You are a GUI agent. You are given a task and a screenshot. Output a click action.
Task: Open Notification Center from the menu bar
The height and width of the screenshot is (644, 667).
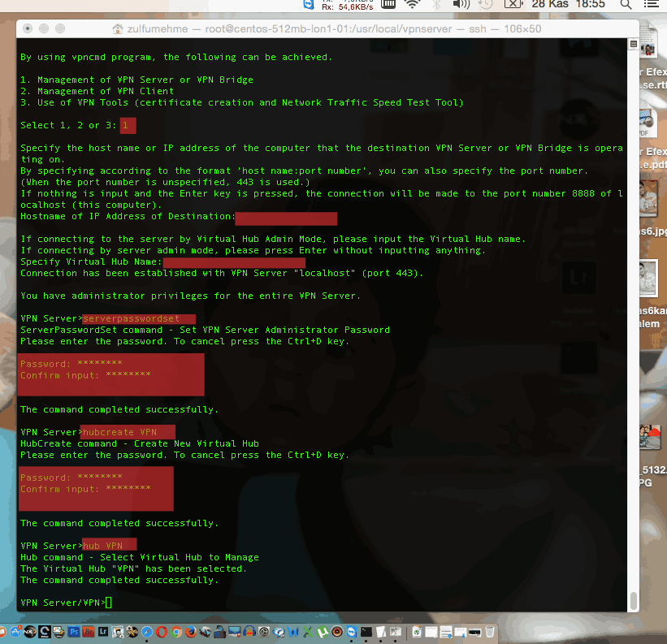(649, 5)
